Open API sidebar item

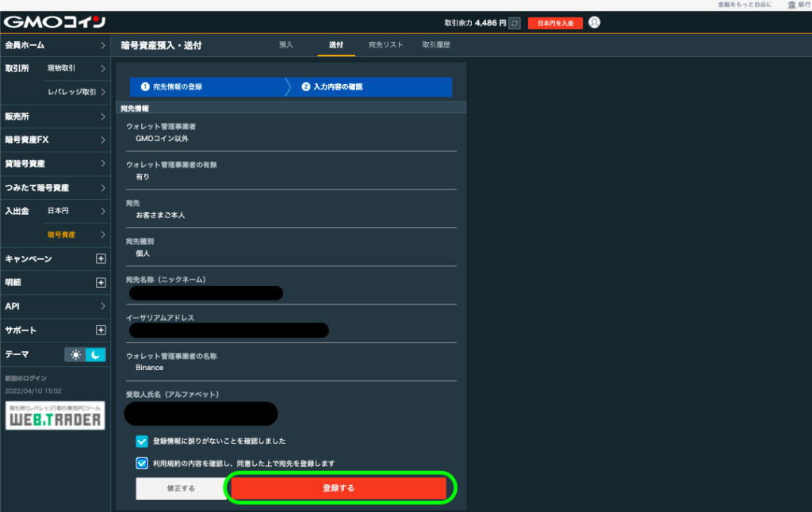coord(55,307)
